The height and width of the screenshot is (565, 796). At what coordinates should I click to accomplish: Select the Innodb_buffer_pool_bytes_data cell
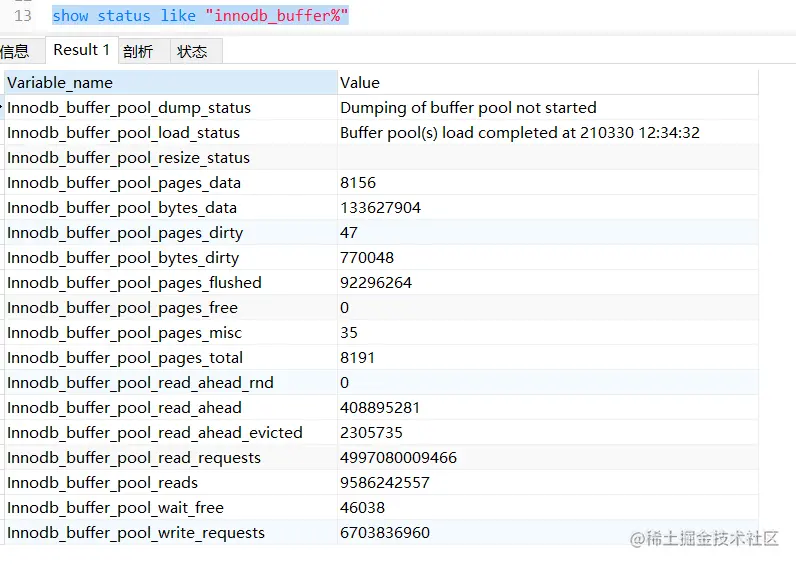(171, 208)
